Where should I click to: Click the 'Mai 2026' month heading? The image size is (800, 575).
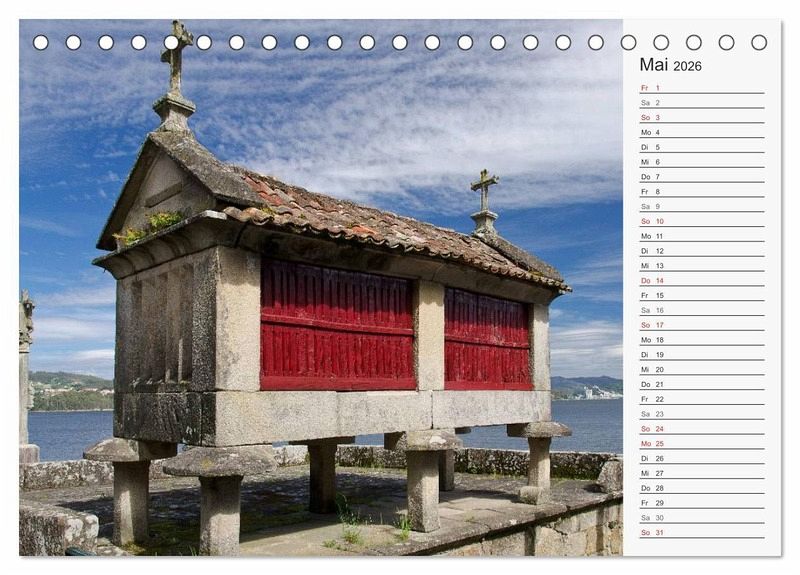point(670,65)
